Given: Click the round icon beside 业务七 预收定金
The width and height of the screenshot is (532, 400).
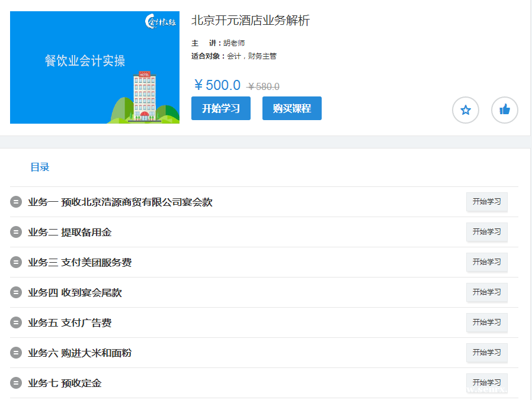Looking at the screenshot, I should [x=16, y=383].
